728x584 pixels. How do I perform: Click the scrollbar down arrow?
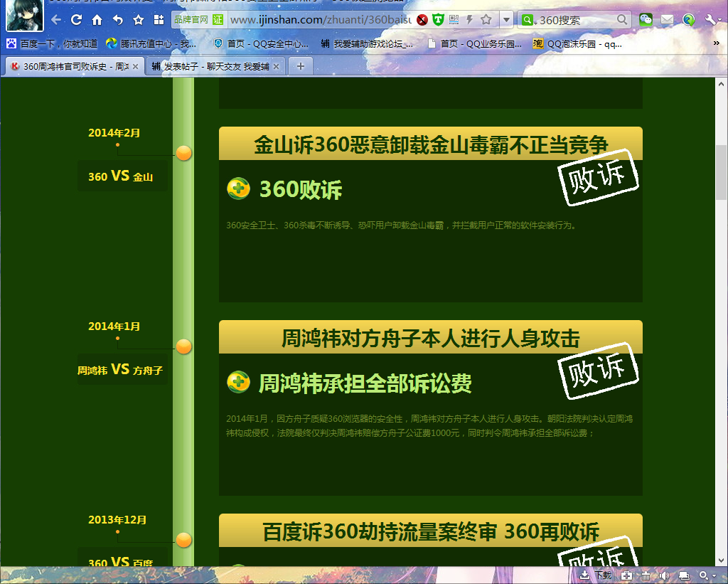pos(721,561)
